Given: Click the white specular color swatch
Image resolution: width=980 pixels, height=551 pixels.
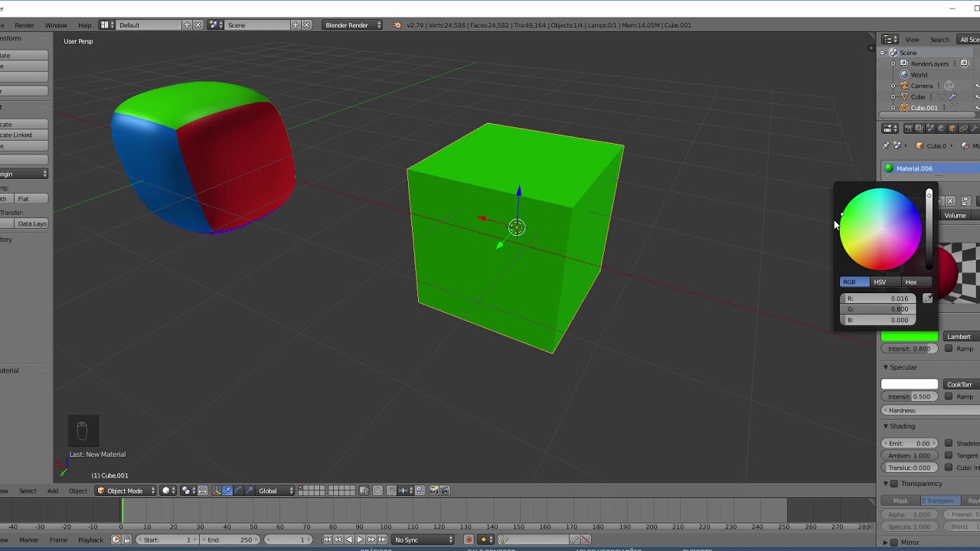Looking at the screenshot, I should 910,385.
